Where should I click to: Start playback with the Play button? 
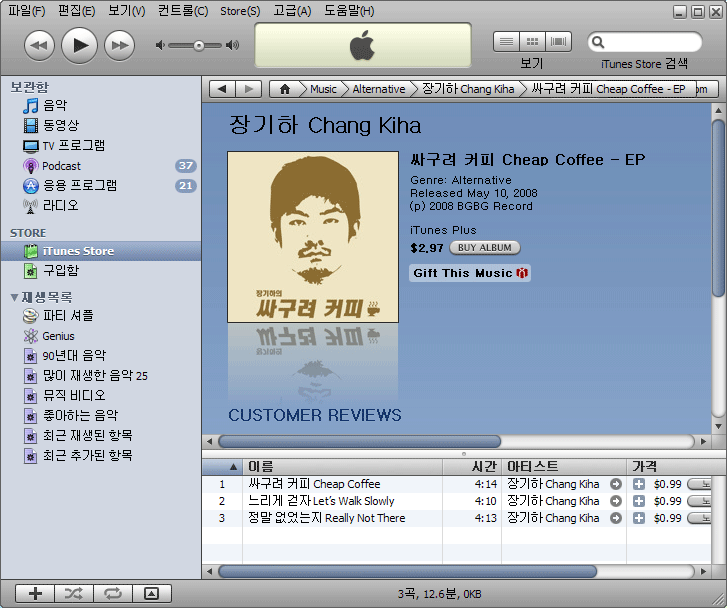click(x=79, y=45)
